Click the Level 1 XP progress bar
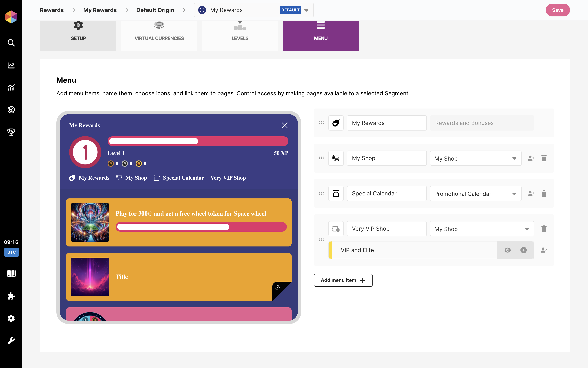This screenshot has width=588, height=368. 198,141
